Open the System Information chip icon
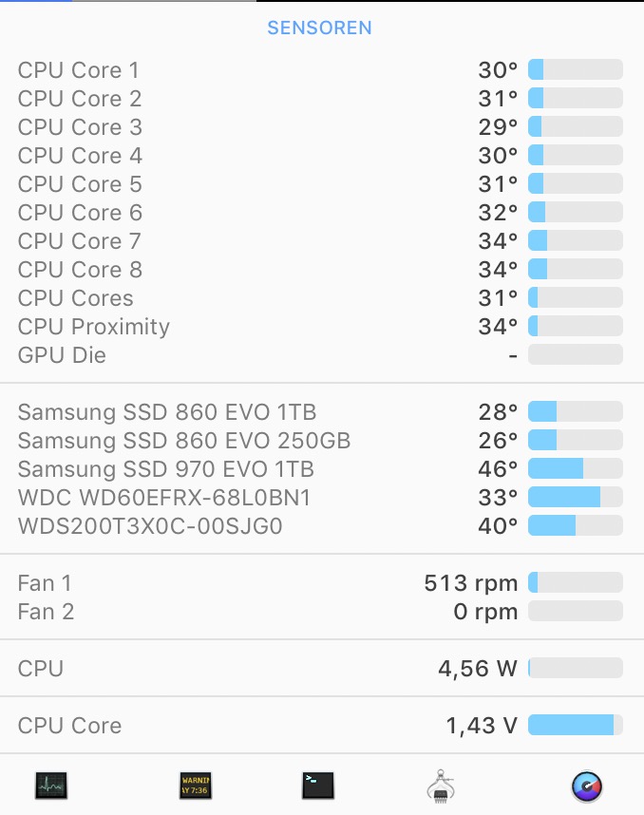644x815 pixels. point(440,787)
